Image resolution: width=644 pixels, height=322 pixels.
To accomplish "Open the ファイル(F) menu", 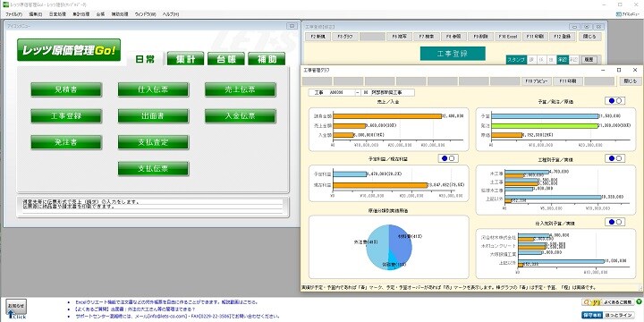I will (14, 14).
